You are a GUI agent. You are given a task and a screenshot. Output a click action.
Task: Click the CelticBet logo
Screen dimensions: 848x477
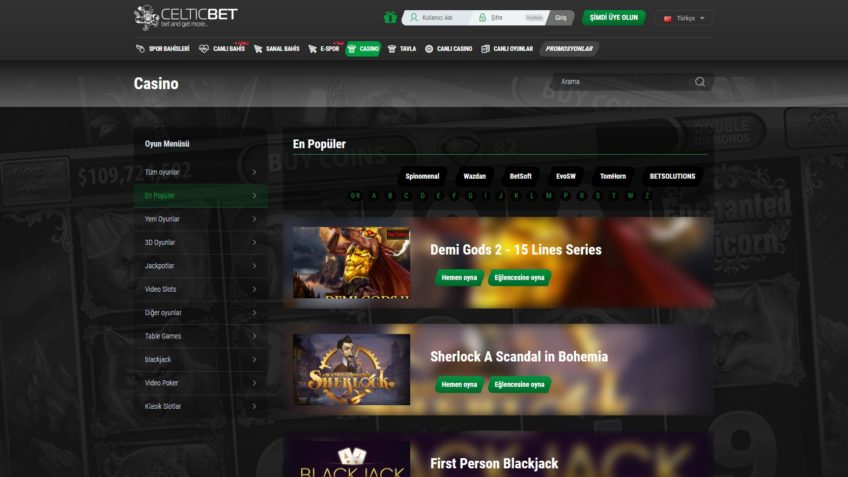click(186, 17)
